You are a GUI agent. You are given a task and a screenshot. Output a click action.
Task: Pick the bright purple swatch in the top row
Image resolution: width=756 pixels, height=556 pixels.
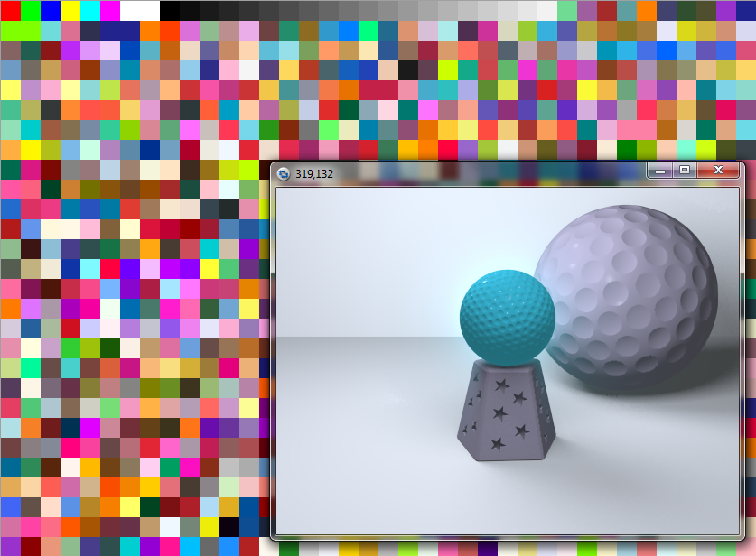(x=725, y=10)
